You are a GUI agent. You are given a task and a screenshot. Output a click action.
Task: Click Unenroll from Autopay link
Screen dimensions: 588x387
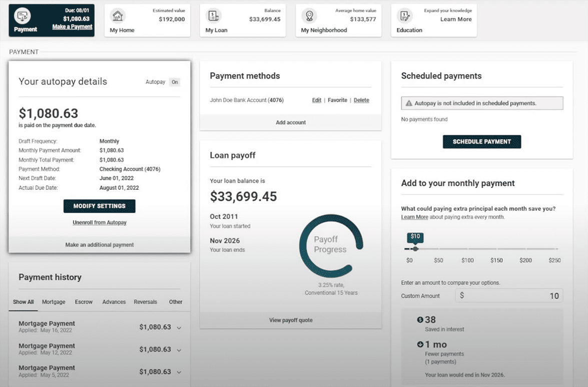(x=100, y=222)
